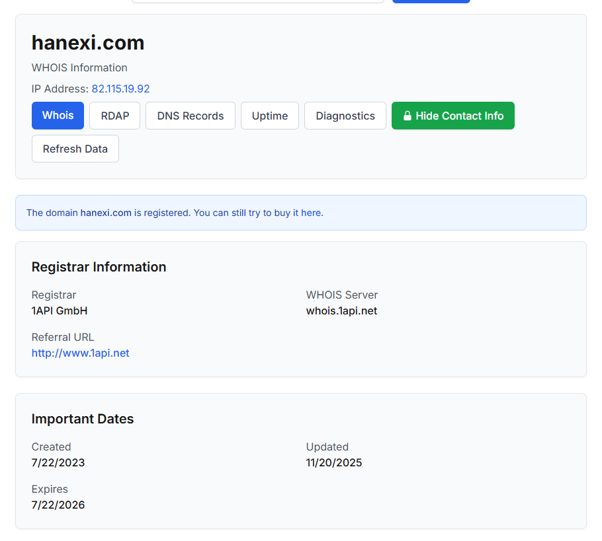The image size is (602, 541).
Task: Click the Referral URL label
Action: pyautogui.click(x=63, y=337)
